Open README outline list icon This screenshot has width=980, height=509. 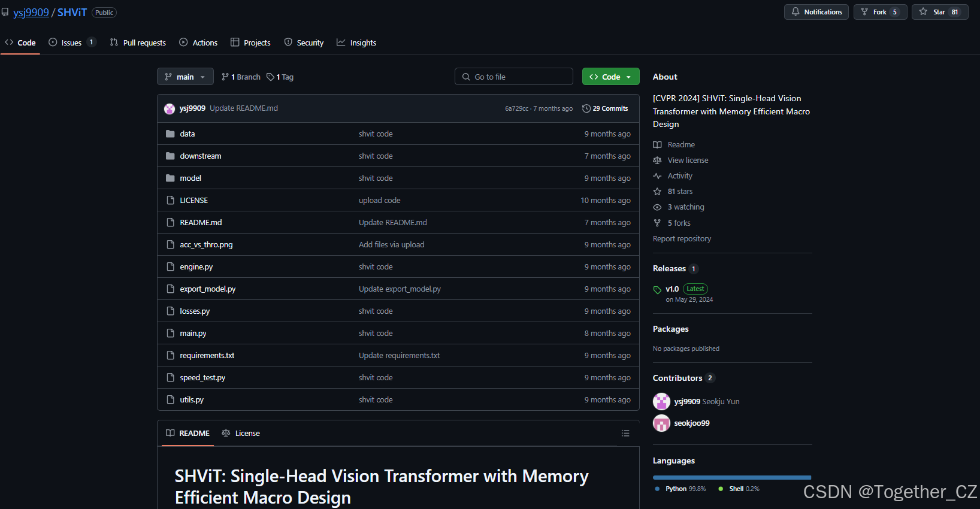625,433
